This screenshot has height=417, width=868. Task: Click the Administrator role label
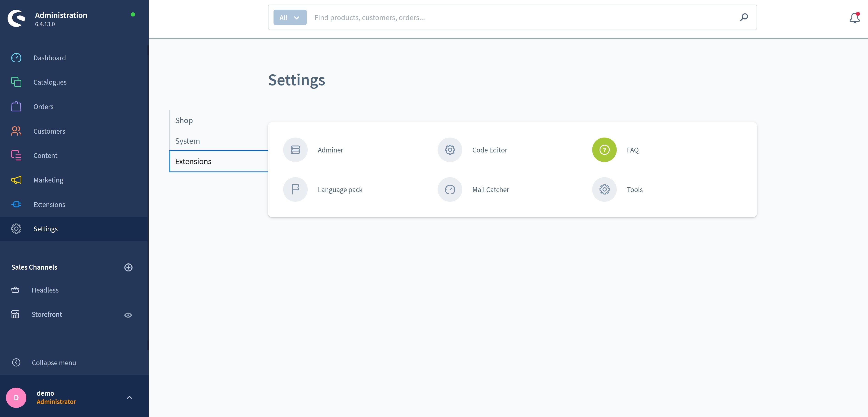tap(56, 402)
